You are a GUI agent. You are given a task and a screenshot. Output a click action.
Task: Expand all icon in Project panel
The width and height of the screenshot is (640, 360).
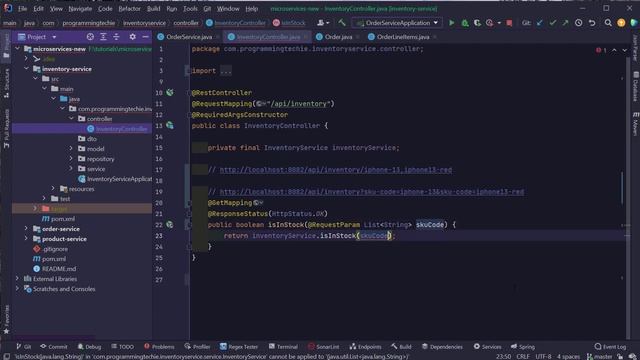pyautogui.click(x=103, y=37)
